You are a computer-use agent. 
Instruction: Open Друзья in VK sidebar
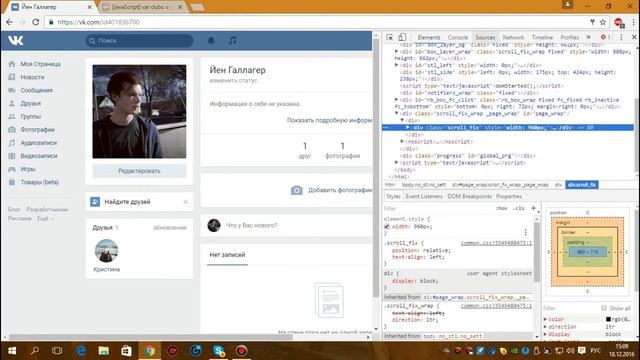click(x=31, y=103)
